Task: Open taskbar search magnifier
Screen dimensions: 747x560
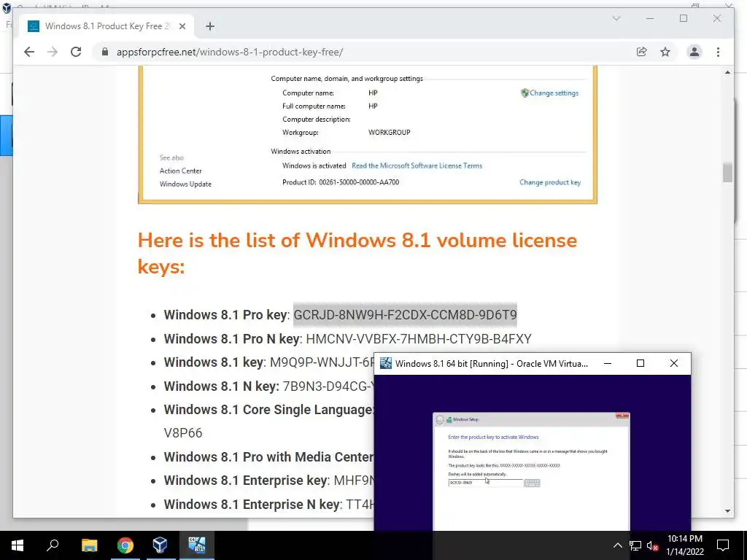Action: [x=53, y=545]
